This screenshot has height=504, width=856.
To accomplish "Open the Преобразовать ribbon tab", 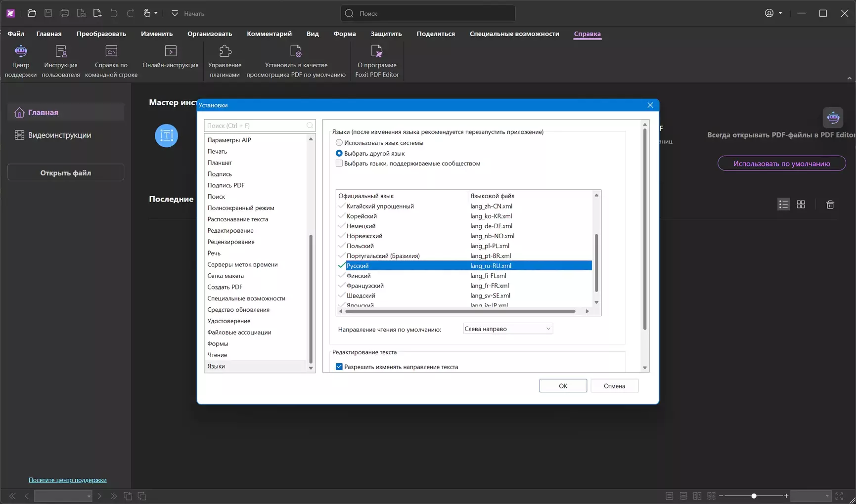I will (x=101, y=34).
